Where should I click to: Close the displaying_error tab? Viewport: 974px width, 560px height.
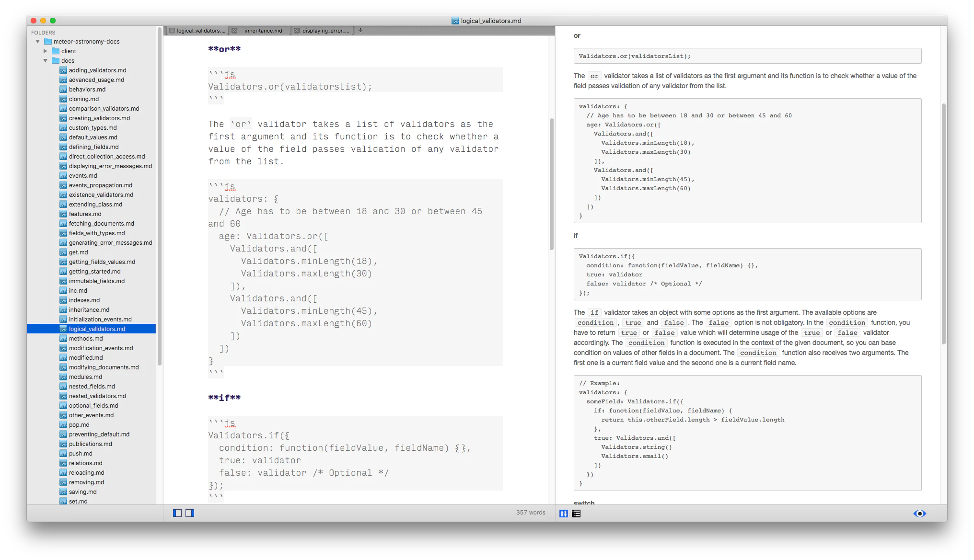point(297,31)
